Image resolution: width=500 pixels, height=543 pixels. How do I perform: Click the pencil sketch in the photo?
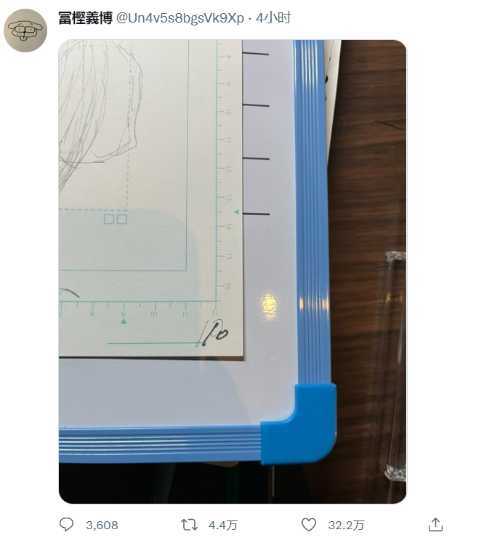point(100,113)
